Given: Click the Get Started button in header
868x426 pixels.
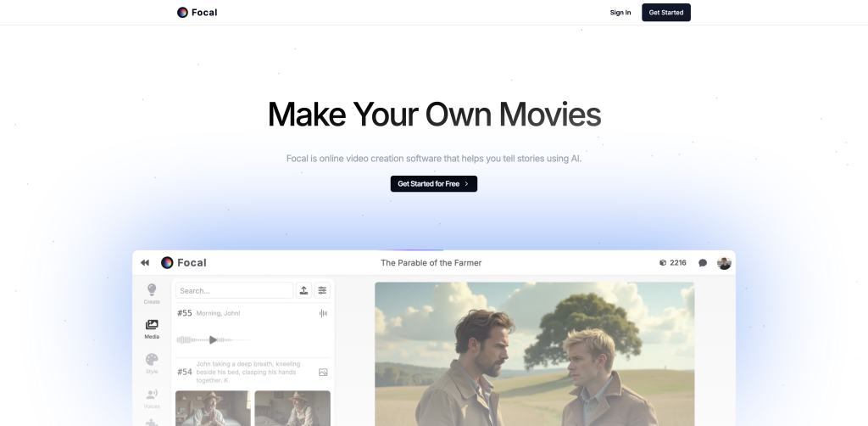Looking at the screenshot, I should pyautogui.click(x=666, y=12).
